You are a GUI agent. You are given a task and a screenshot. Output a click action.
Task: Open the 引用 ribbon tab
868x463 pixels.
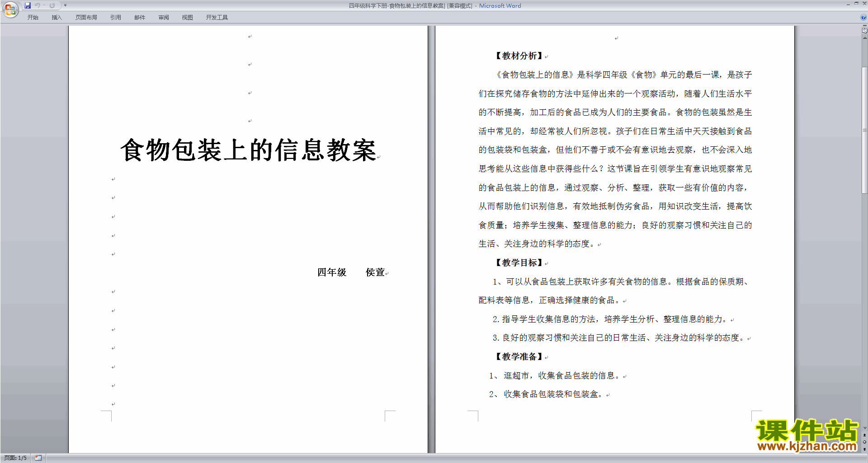116,18
